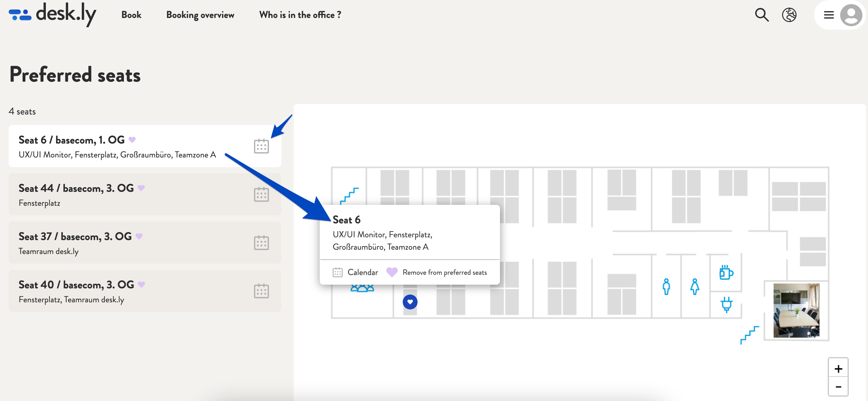Open the Book menu item
This screenshot has width=868, height=401.
click(131, 15)
